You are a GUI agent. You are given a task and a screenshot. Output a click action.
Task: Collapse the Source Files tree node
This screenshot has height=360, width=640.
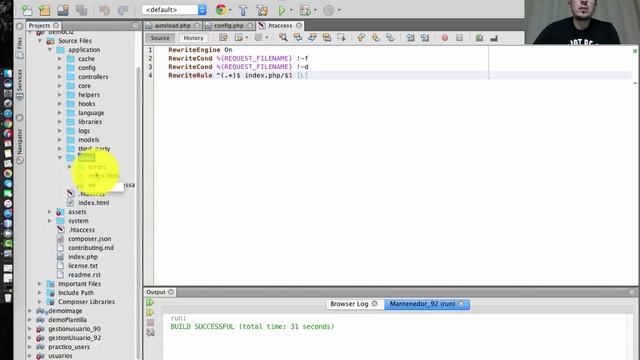[x=40, y=41]
